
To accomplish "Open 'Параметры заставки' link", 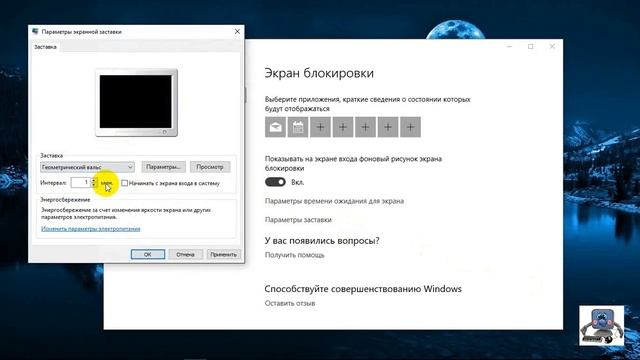I will (298, 220).
